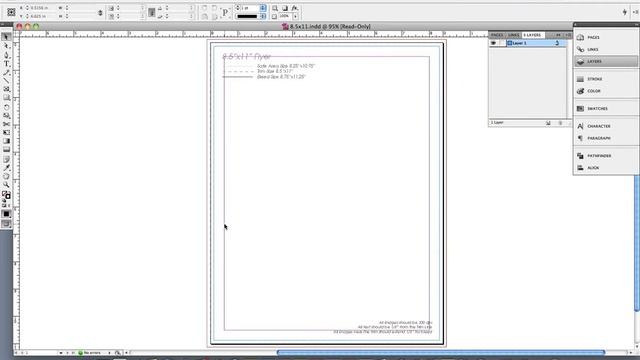Toggle the lock box for Layer 1
This screenshot has width=640, height=360.
point(502,43)
